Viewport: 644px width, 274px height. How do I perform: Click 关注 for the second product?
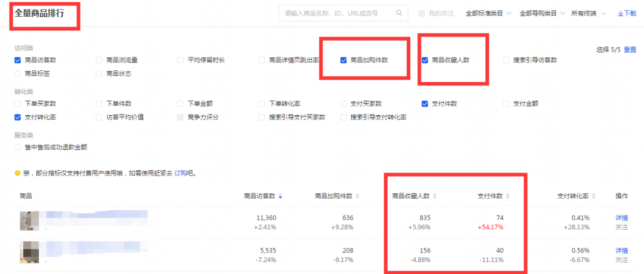(621, 260)
